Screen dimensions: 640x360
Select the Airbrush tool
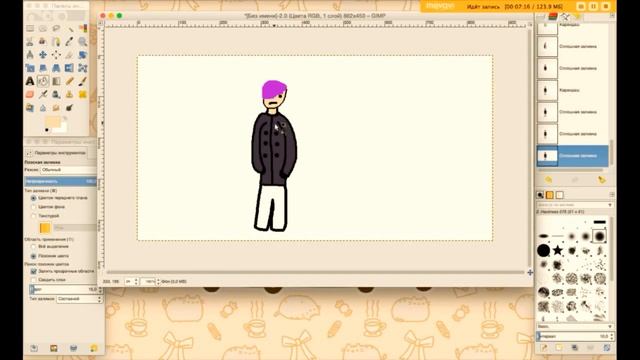click(x=43, y=94)
